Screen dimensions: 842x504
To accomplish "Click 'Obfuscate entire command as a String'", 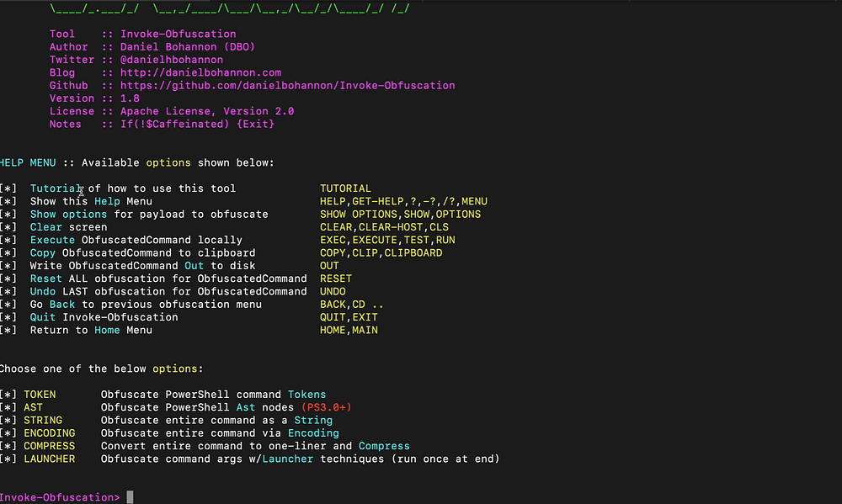I will point(217,420).
